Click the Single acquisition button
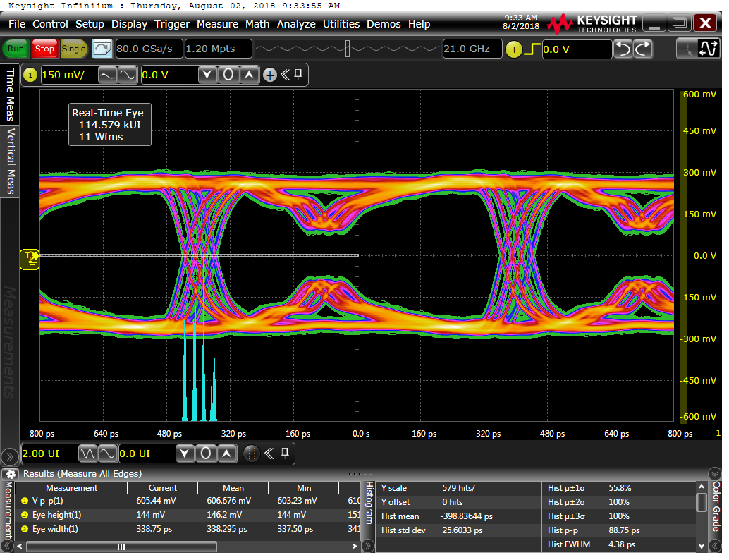729x560 pixels. (x=73, y=49)
